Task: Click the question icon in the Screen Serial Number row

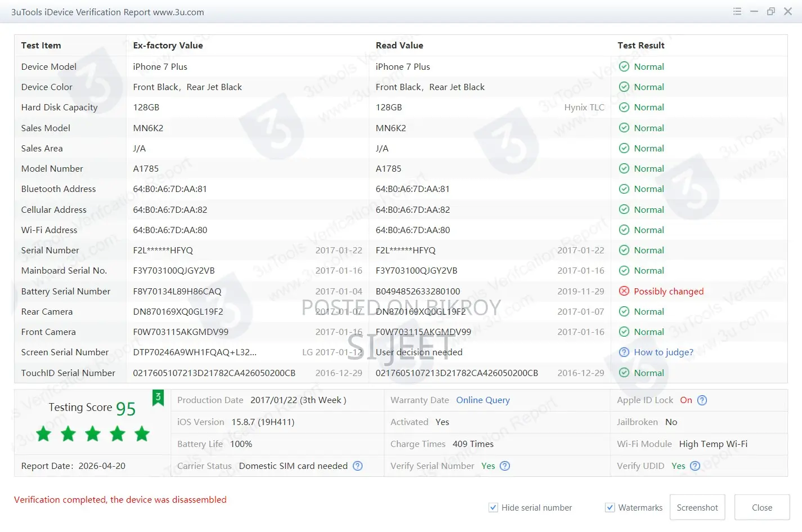Action: 624,352
